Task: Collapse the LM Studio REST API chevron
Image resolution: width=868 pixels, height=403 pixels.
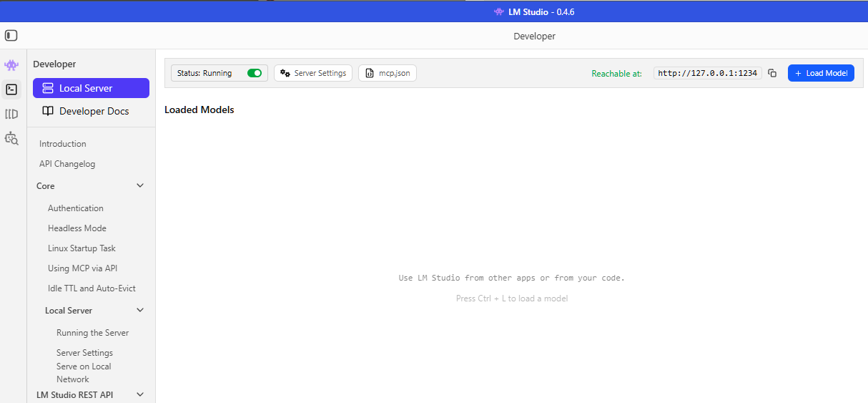Action: point(140,394)
